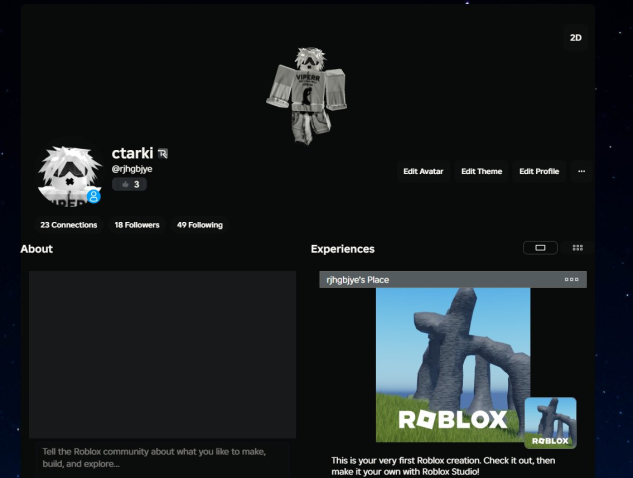Image resolution: width=633 pixels, height=478 pixels.
Task: Click the @rjhgbjye username text
Action: coord(132,169)
